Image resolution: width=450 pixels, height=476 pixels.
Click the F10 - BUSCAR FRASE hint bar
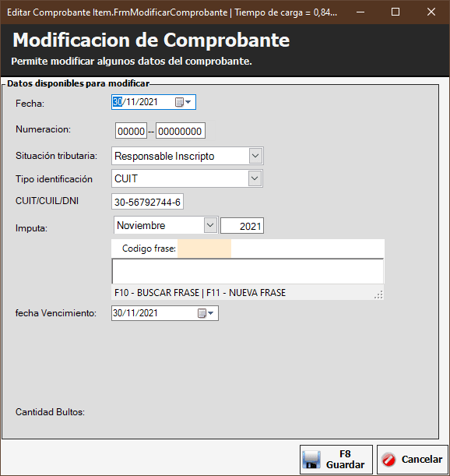248,292
